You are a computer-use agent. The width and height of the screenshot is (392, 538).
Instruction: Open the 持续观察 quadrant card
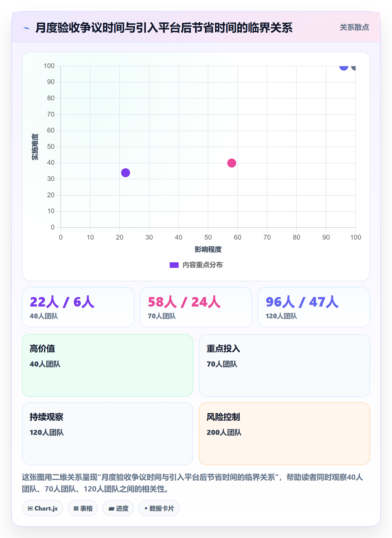[x=108, y=434]
